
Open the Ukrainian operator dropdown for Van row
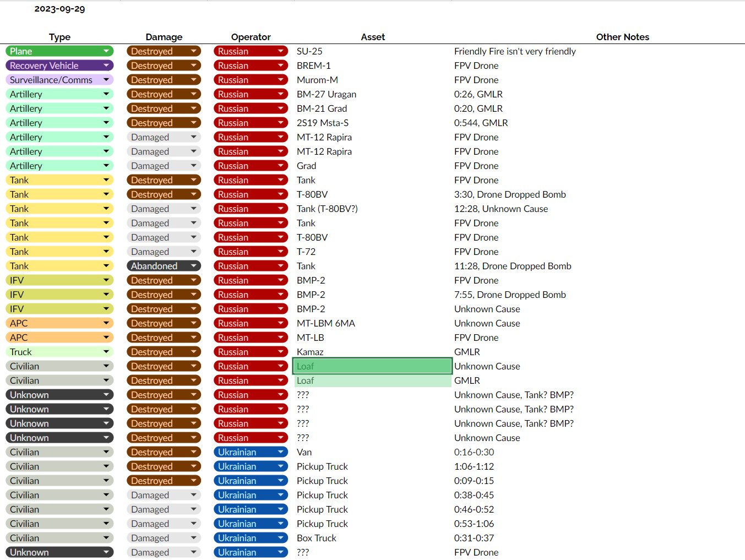251,452
